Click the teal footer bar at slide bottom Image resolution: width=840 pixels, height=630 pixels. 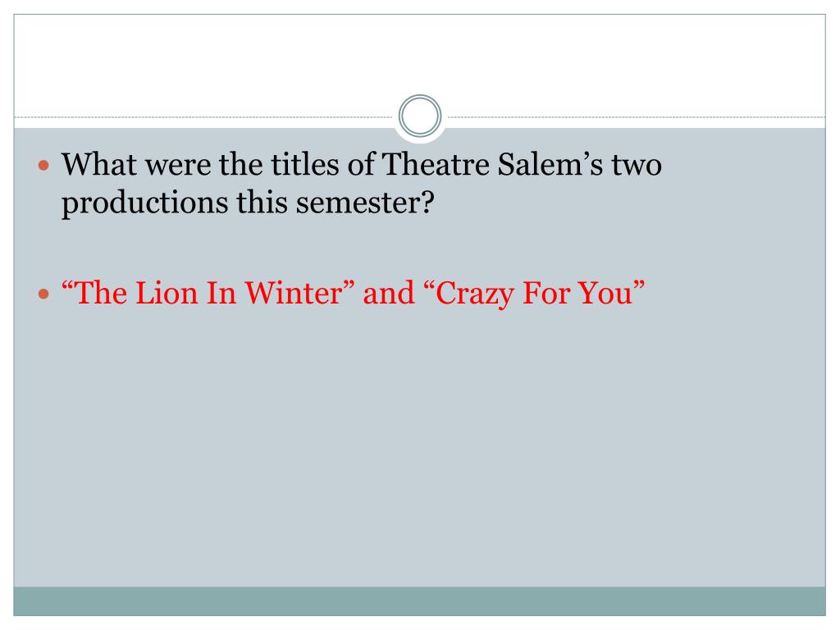coord(420,600)
